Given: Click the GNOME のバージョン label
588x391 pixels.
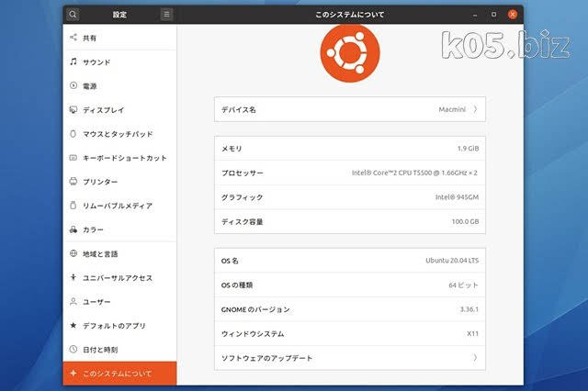Looking at the screenshot, I should click(x=255, y=309).
